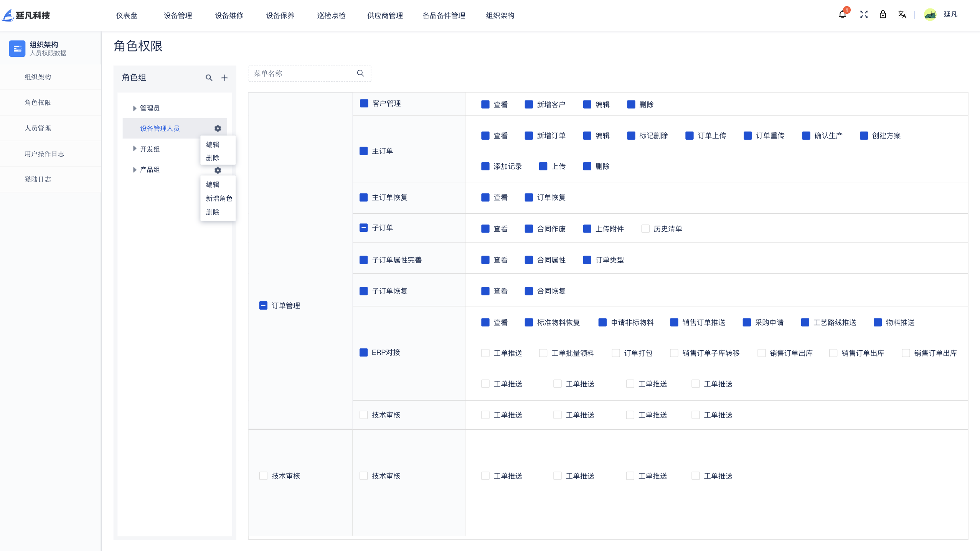Open the notification bell
This screenshot has width=980, height=551.
tap(842, 15)
